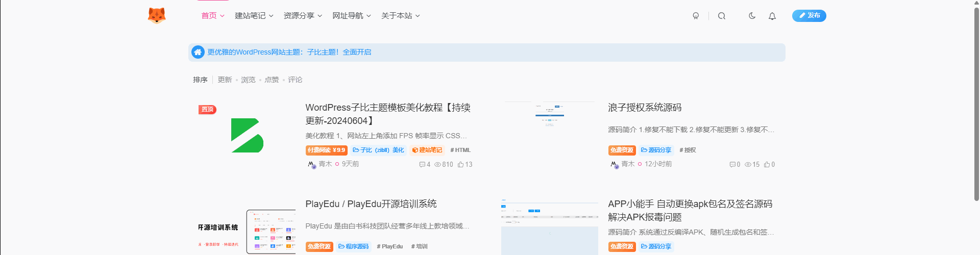The image size is (980, 255).
Task: Open the 浪子授权系统源码 article title
Action: tap(645, 108)
